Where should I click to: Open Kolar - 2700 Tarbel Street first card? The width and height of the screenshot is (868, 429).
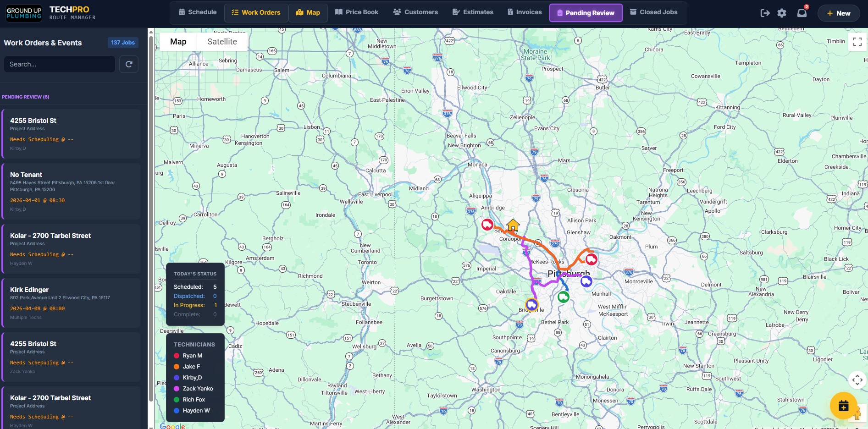click(71, 249)
